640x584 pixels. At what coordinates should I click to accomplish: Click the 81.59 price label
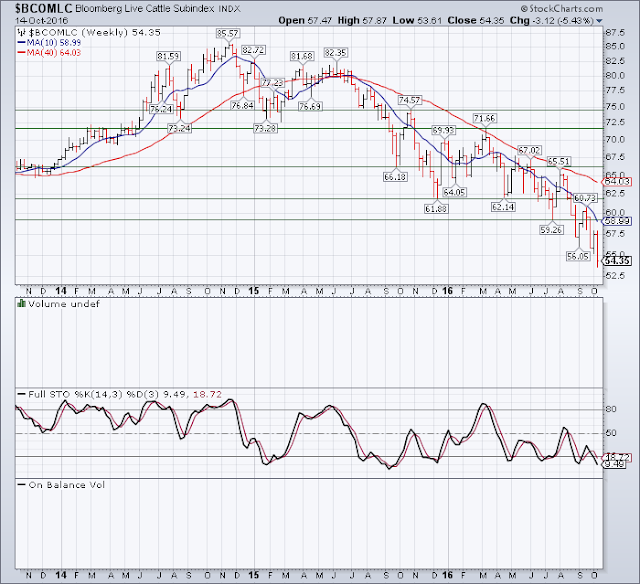point(169,56)
